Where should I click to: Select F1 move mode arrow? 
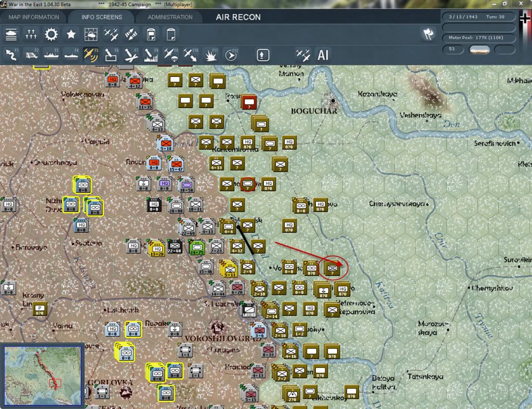coord(11,55)
